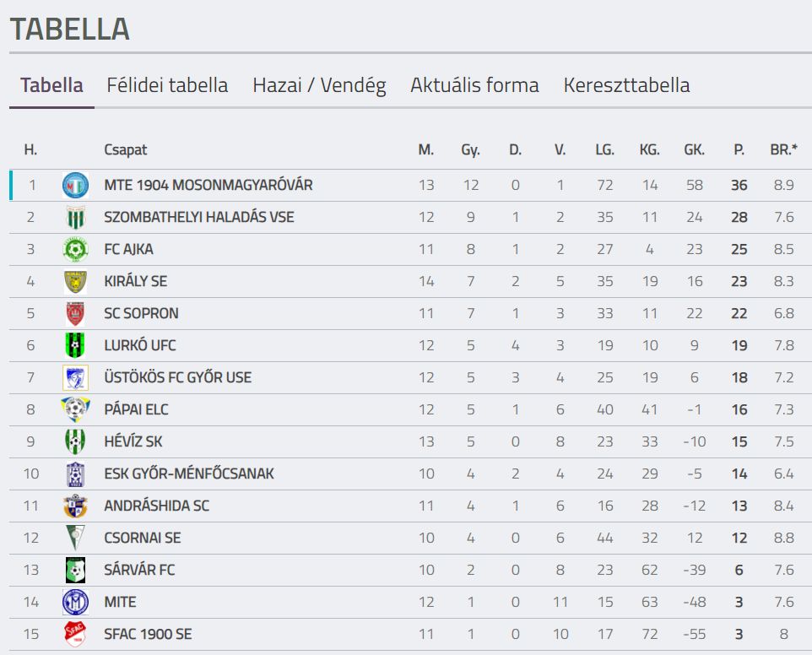The image size is (812, 655).
Task: Click the Pápai ELC team crest
Action: pyautogui.click(x=76, y=409)
